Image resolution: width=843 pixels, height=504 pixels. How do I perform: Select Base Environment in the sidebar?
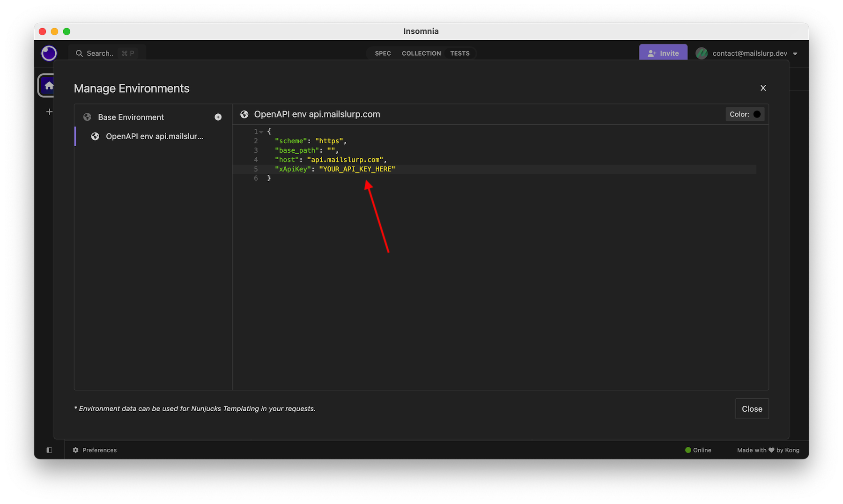click(x=131, y=117)
